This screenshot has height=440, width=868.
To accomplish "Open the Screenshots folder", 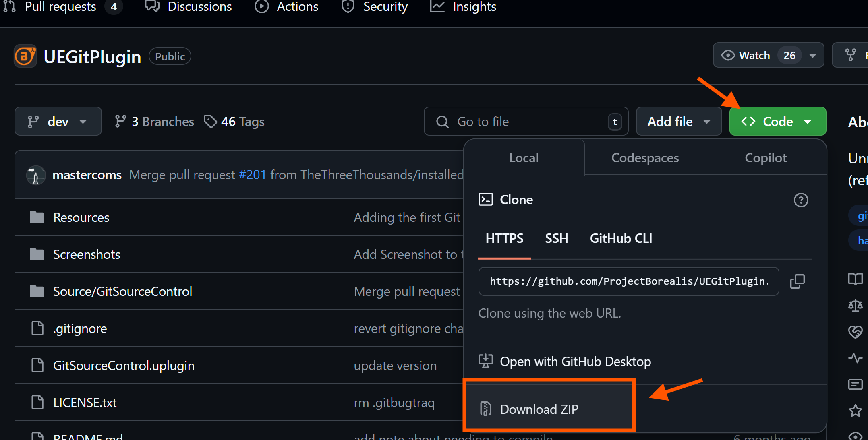I will (x=87, y=254).
